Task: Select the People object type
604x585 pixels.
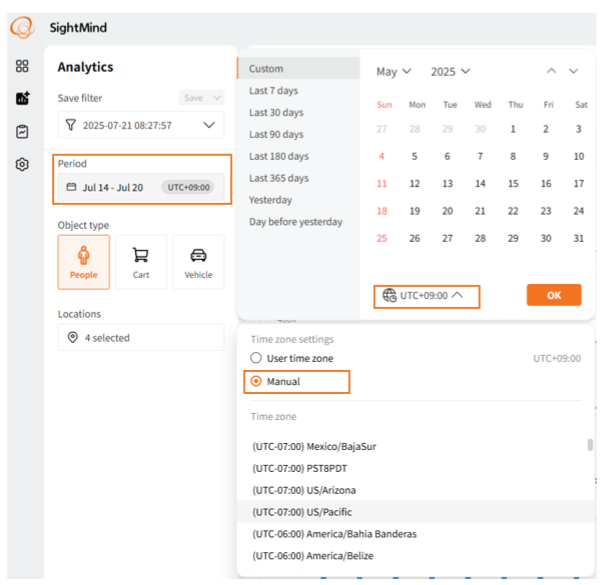Action: (84, 262)
